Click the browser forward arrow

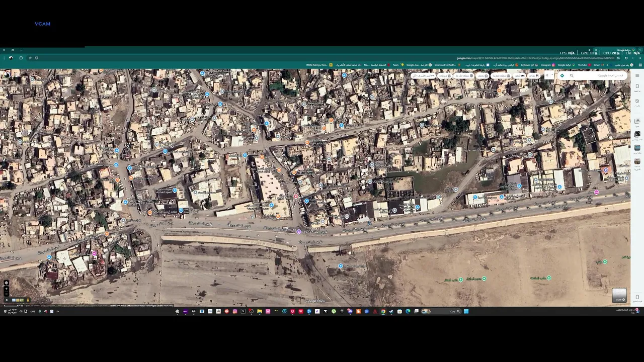click(x=633, y=58)
